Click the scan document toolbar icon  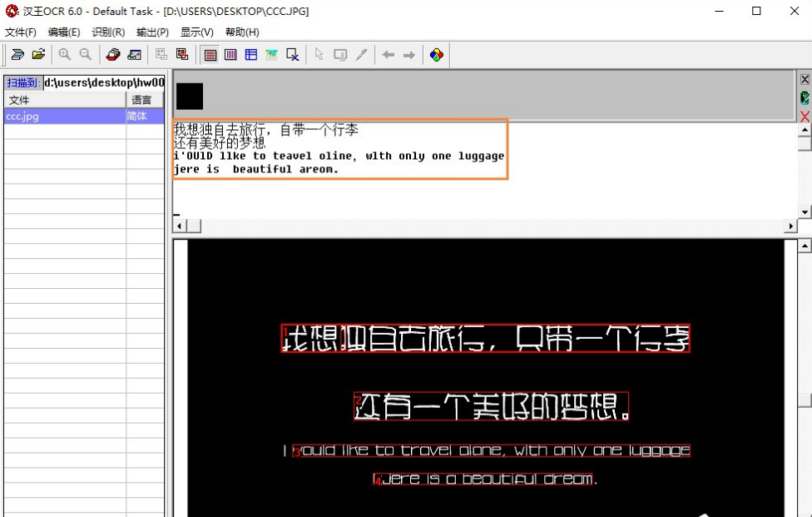17,54
